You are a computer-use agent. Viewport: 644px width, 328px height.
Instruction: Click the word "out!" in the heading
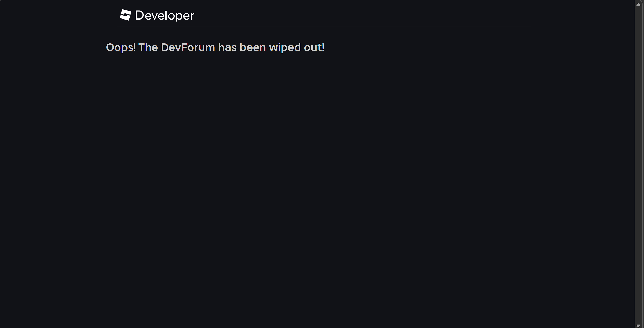[x=314, y=48]
